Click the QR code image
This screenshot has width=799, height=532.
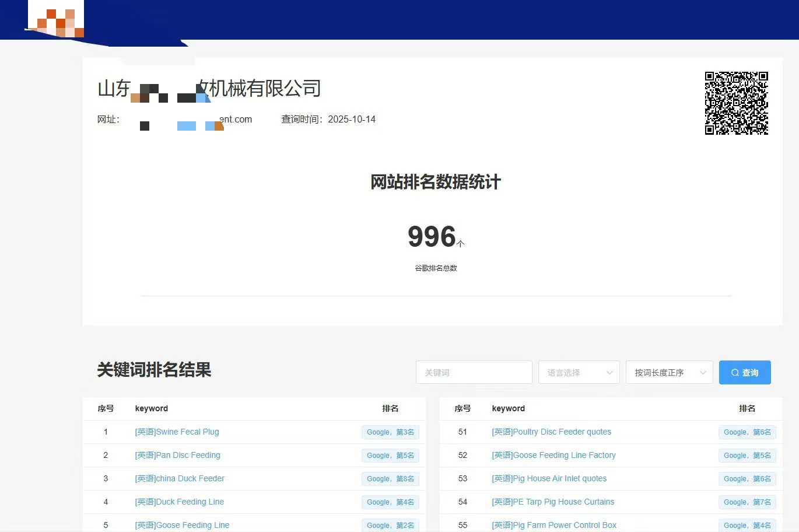[736, 103]
